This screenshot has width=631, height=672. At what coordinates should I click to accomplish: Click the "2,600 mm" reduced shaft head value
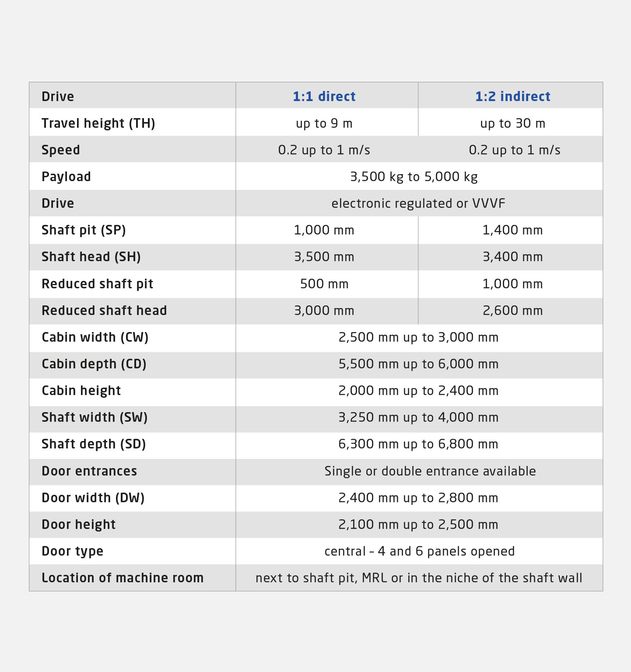coord(512,311)
